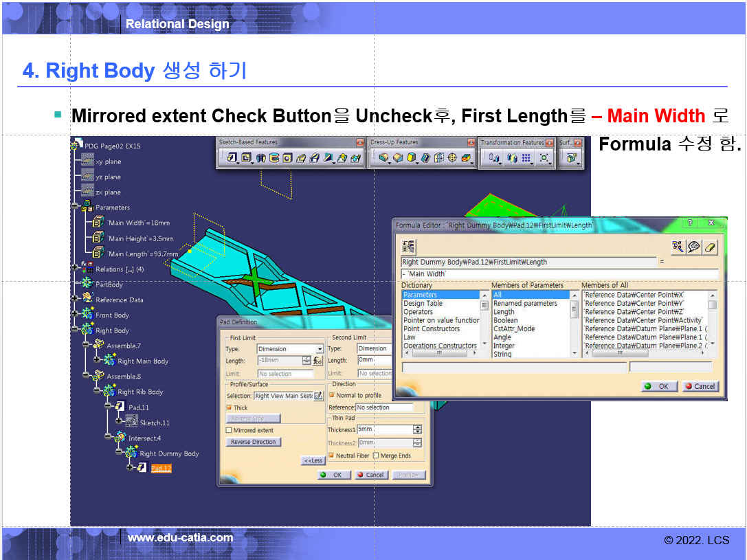Click the formula input field containing Main Width
747x560 pixels.
pos(559,273)
